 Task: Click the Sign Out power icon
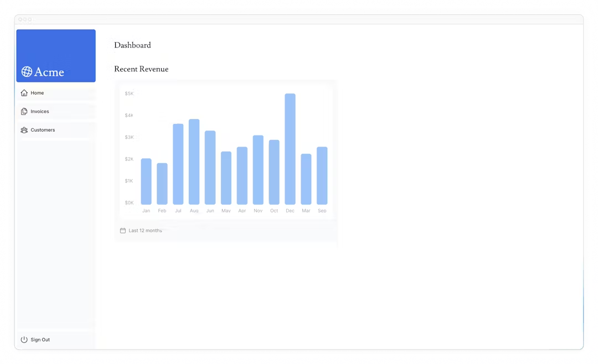[24, 340]
